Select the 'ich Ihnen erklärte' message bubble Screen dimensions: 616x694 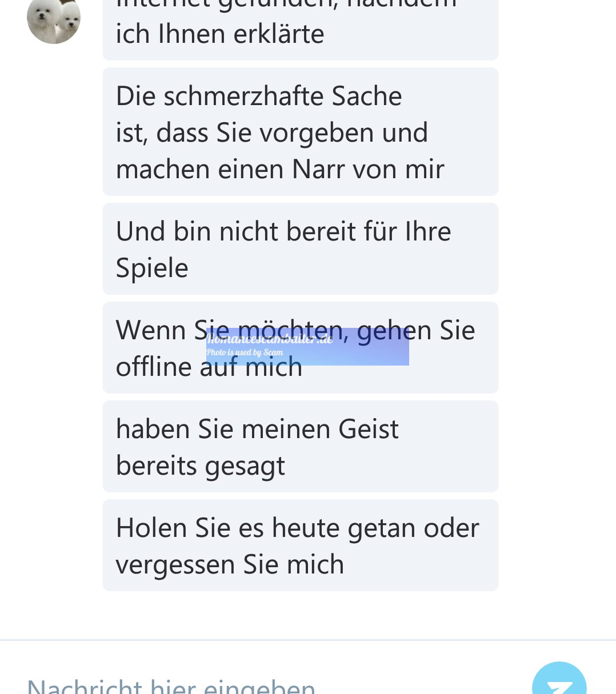point(301,29)
